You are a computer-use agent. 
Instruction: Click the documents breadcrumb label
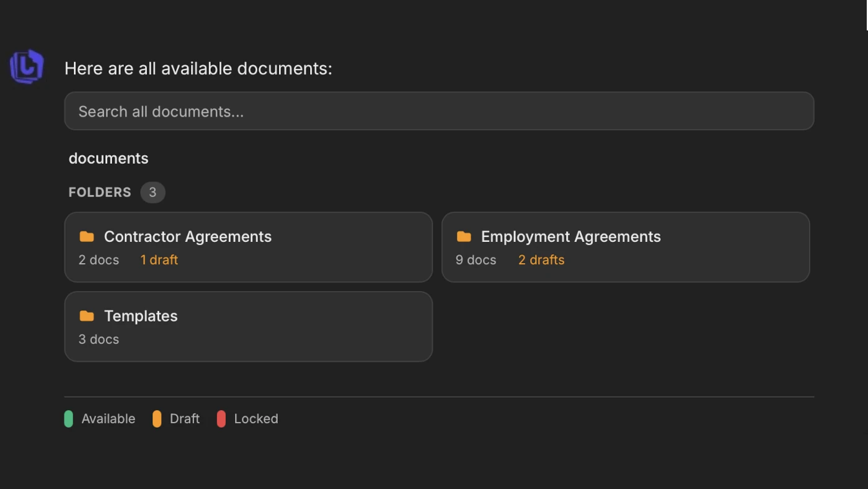108,158
